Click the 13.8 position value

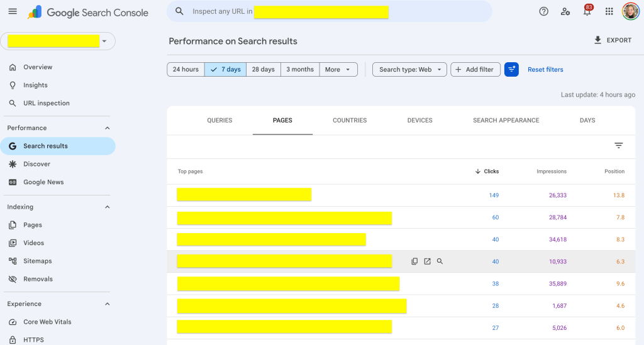click(619, 195)
